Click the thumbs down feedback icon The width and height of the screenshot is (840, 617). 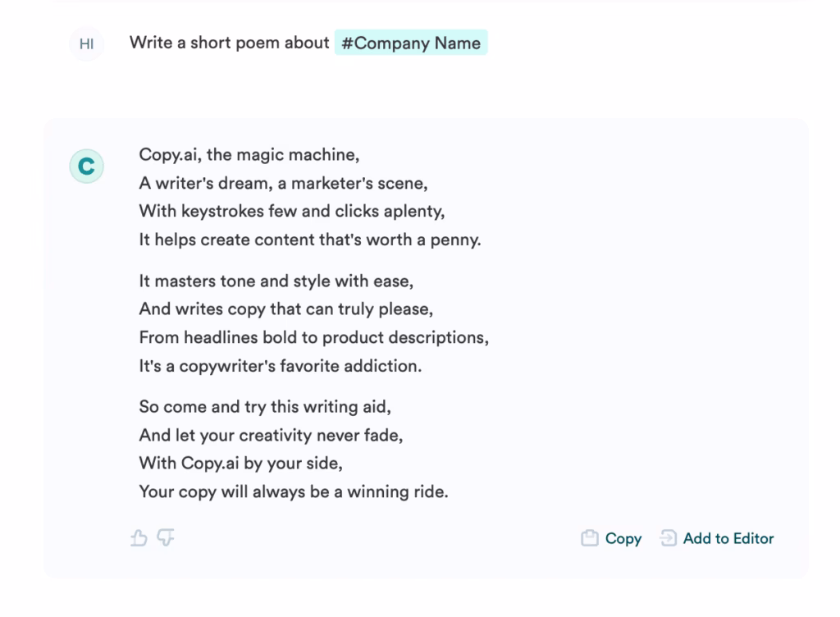click(x=166, y=537)
